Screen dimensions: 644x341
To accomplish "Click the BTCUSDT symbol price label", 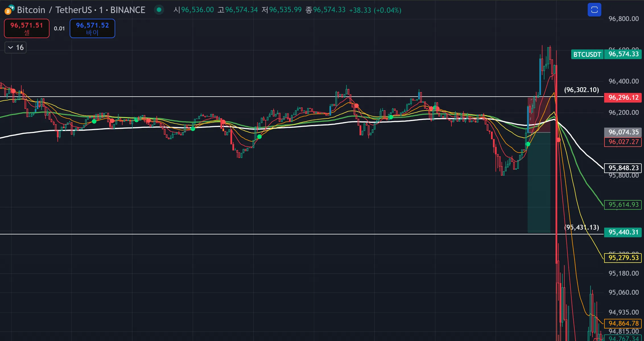I will 587,54.
